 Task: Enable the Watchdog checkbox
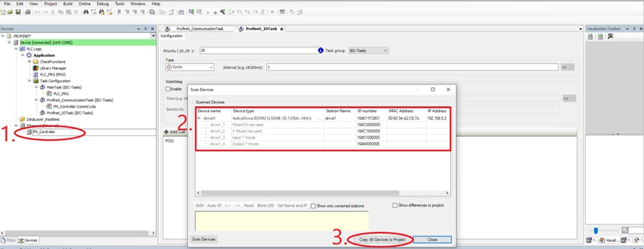coord(168,88)
